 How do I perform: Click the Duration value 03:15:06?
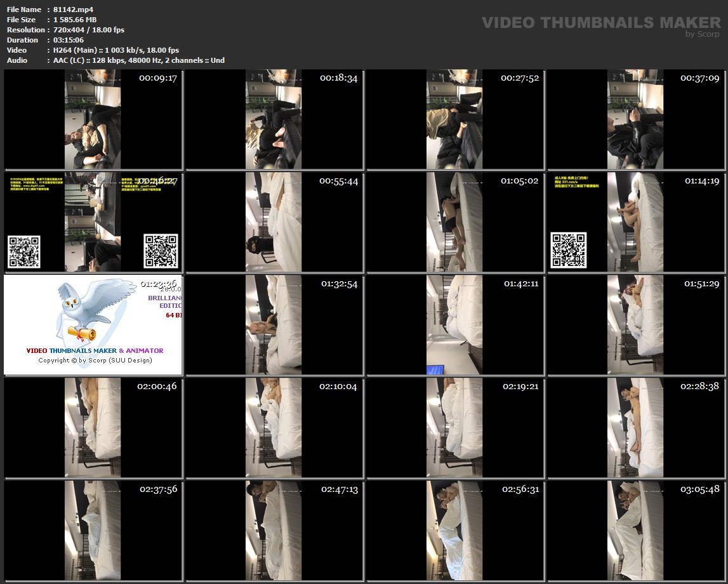click(x=70, y=40)
